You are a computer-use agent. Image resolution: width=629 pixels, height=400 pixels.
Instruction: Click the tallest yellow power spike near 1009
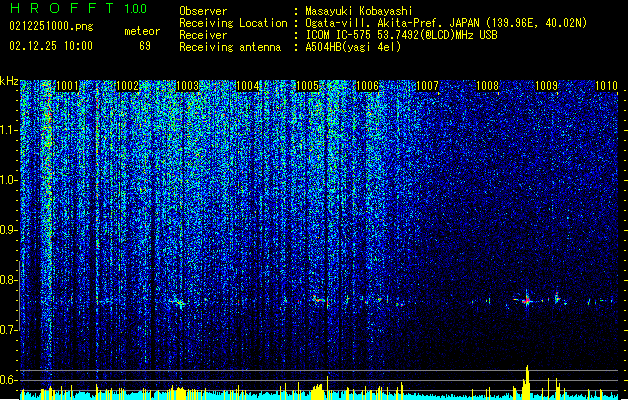[x=527, y=382]
